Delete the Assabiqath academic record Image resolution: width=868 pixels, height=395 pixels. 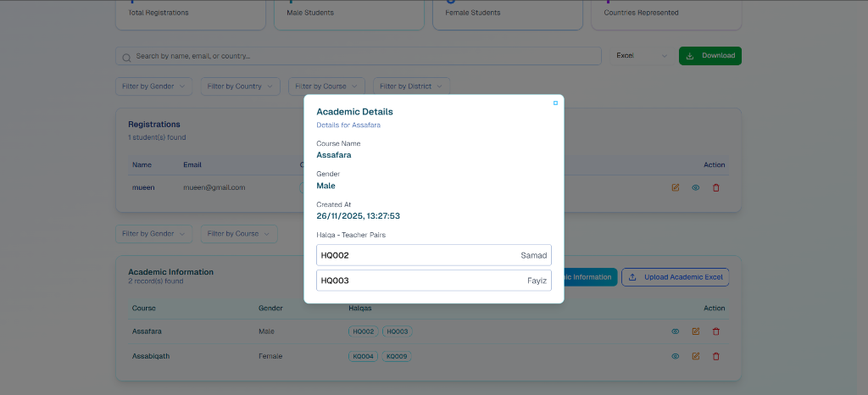715,356
